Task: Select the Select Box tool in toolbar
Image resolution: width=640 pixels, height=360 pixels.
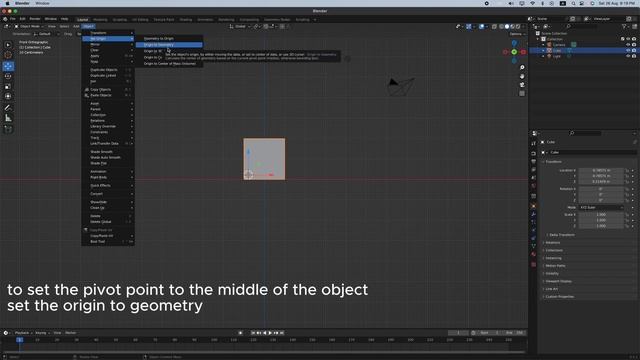Action: click(x=8, y=44)
